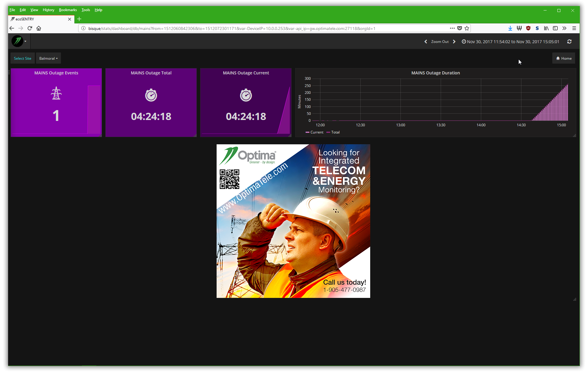Open the uBlock Origin shield icon
This screenshot has height=372, width=588.
click(528, 28)
